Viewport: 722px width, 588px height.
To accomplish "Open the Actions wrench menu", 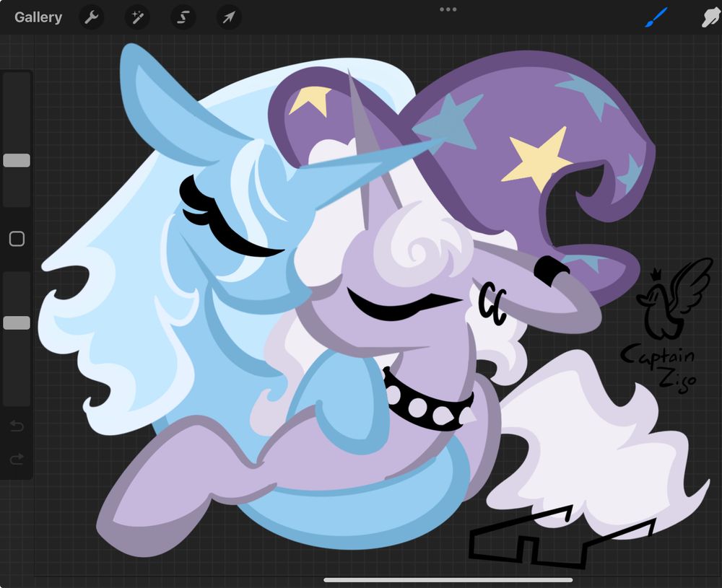I will click(92, 17).
